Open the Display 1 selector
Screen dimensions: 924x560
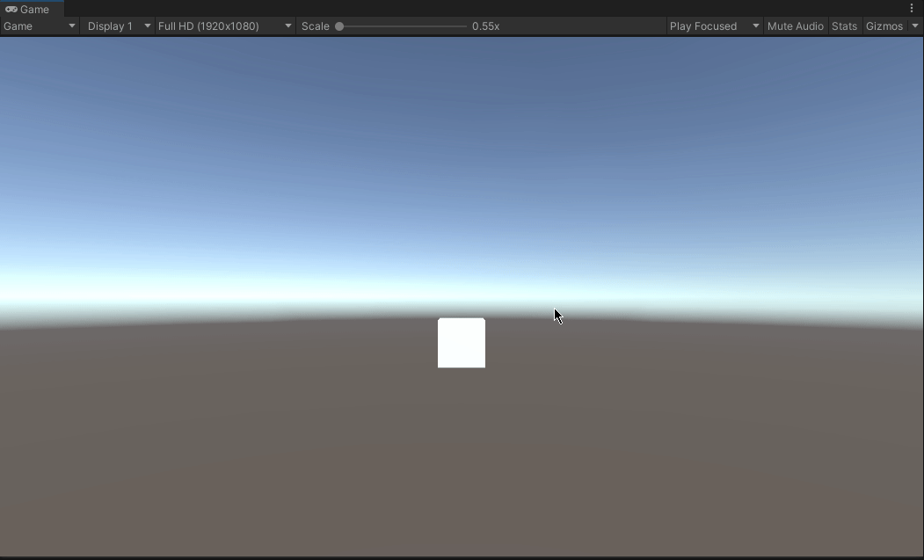pyautogui.click(x=113, y=25)
